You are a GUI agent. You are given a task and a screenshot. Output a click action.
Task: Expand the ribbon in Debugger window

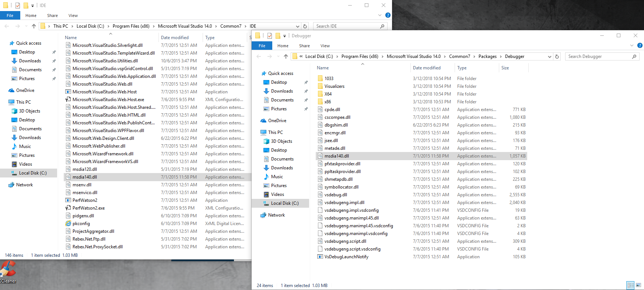pyautogui.click(x=631, y=45)
